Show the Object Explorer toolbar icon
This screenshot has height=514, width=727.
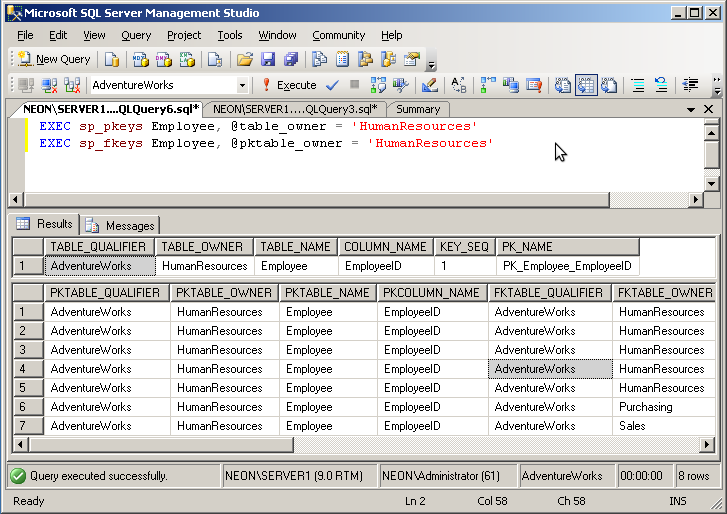(366, 59)
